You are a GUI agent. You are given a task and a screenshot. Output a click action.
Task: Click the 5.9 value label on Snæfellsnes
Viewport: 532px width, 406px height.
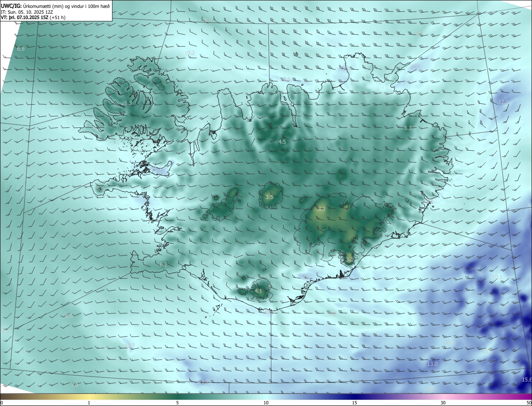click(100, 189)
